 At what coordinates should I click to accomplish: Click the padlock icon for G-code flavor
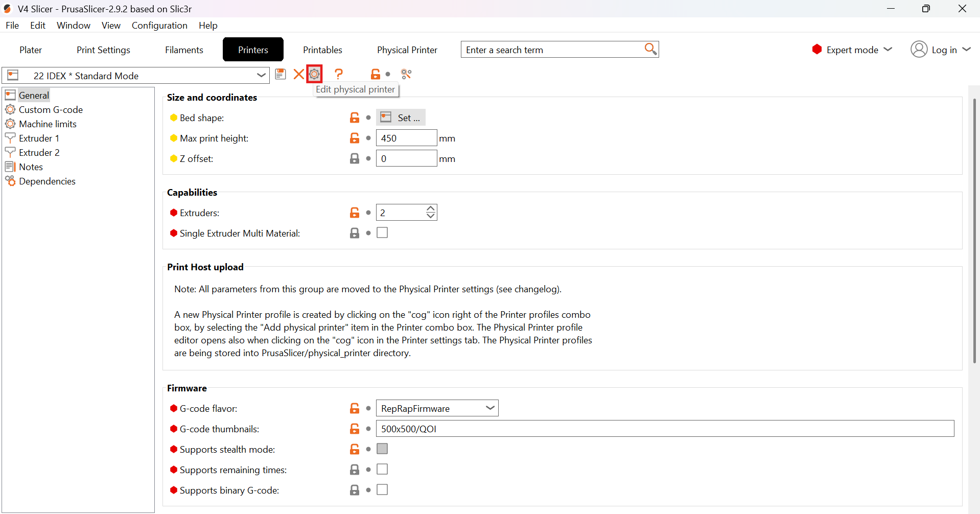355,408
